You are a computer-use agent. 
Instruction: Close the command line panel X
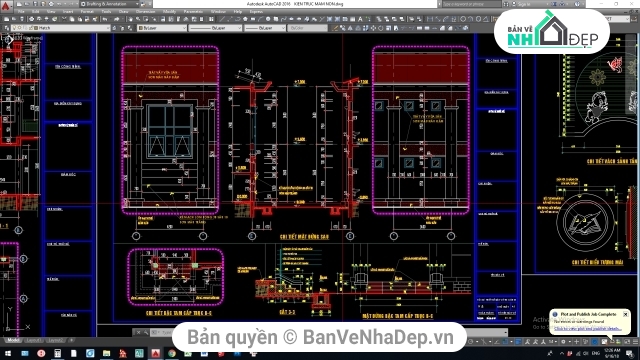[138, 333]
